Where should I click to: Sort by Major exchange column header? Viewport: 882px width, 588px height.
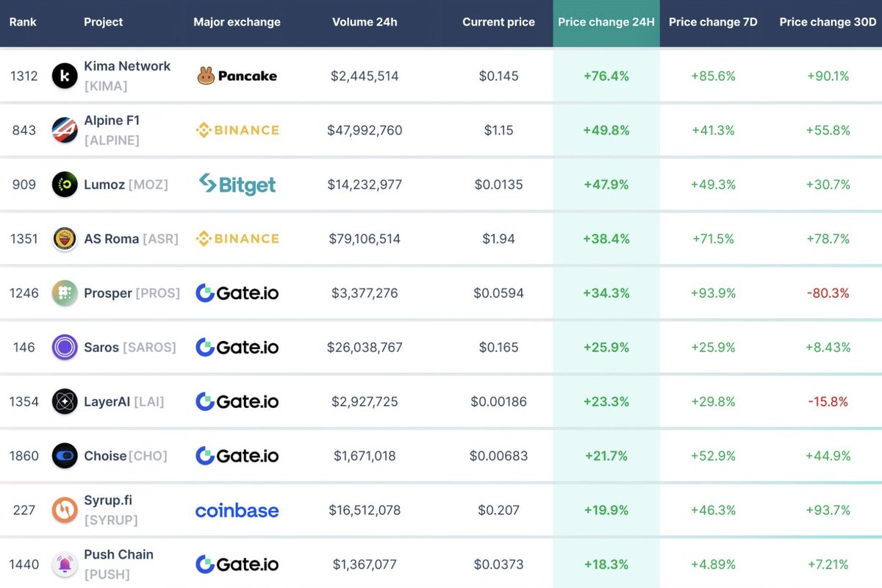pos(237,22)
